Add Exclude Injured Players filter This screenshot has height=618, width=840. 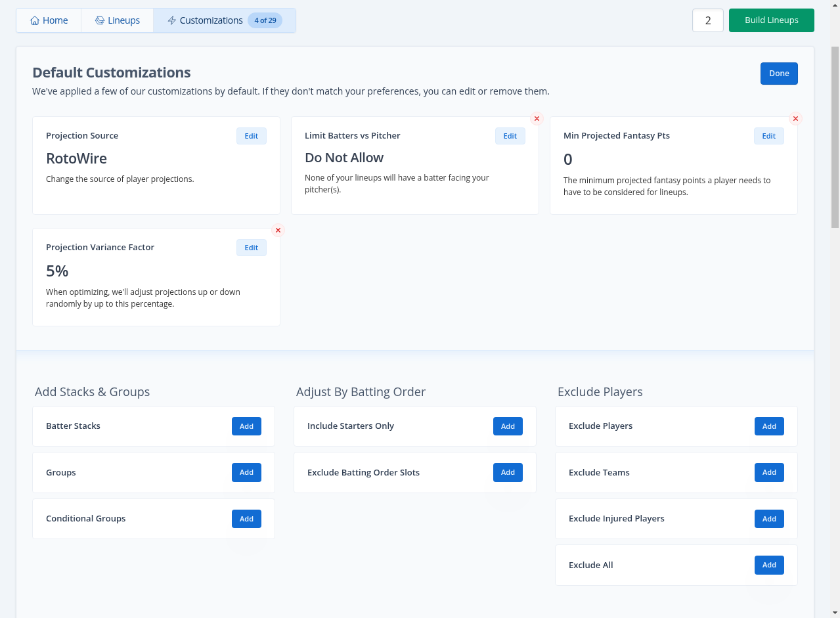[769, 519]
